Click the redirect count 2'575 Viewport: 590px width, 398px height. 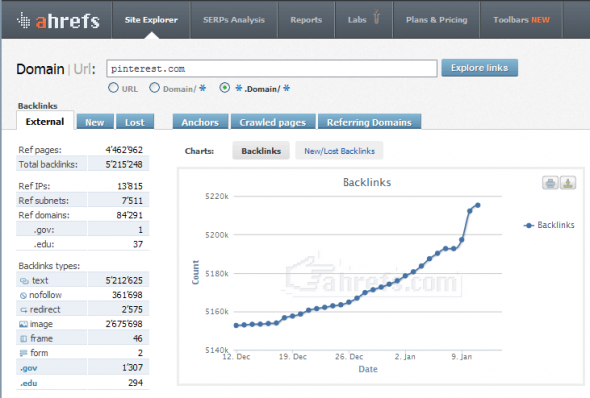point(132,310)
